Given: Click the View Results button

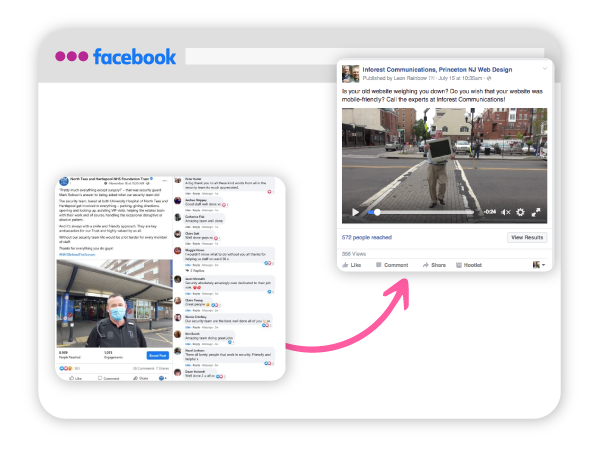Looking at the screenshot, I should pos(527,237).
